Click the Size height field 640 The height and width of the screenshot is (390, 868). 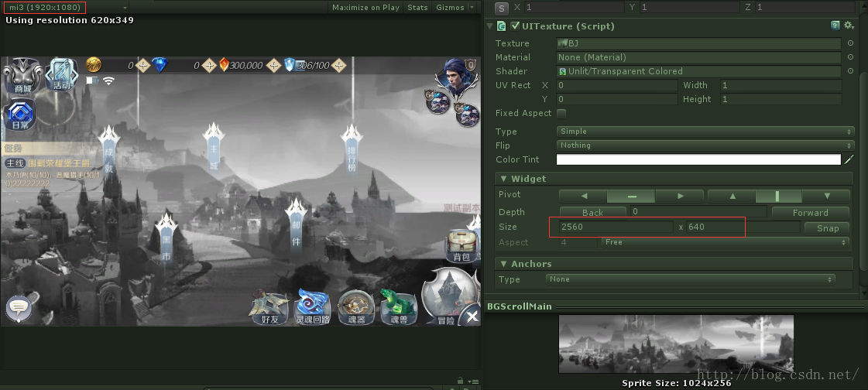pyautogui.click(x=743, y=227)
